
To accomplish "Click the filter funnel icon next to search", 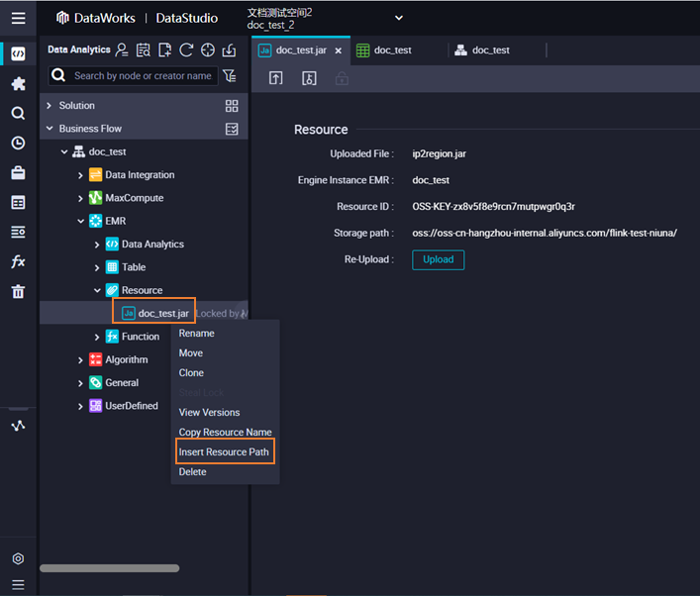I will (230, 76).
